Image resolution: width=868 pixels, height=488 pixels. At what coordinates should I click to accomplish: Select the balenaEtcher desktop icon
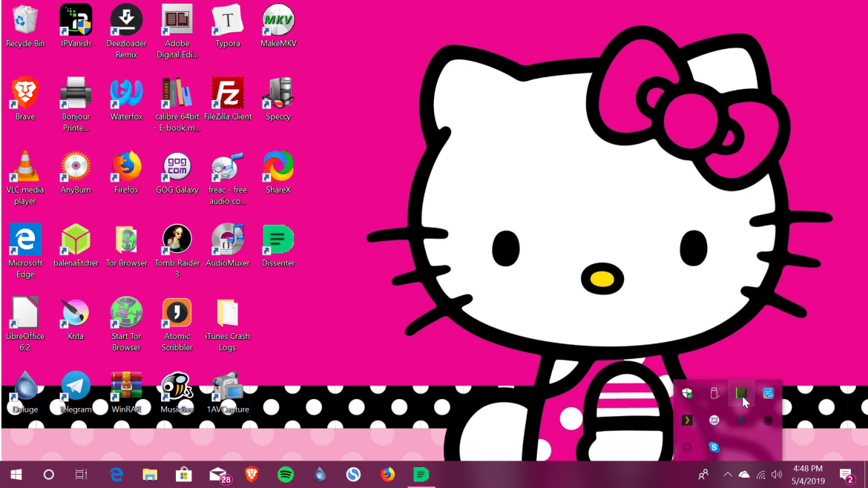(76, 245)
